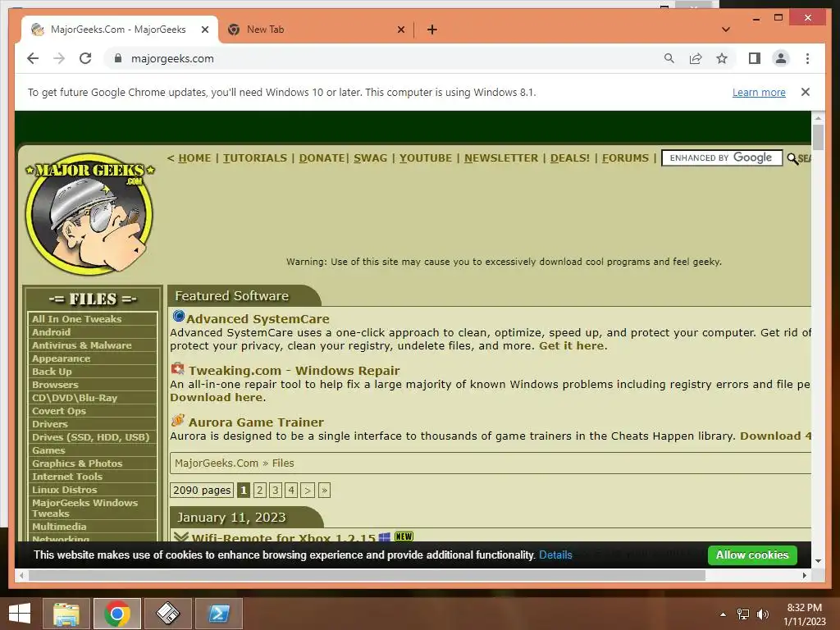Go back to the previous page
840x630 pixels.
tap(33, 58)
